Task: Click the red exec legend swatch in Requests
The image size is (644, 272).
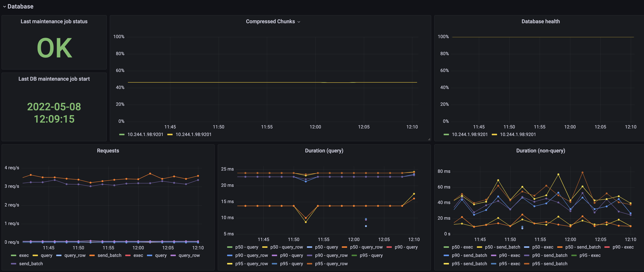Action: click(128, 256)
